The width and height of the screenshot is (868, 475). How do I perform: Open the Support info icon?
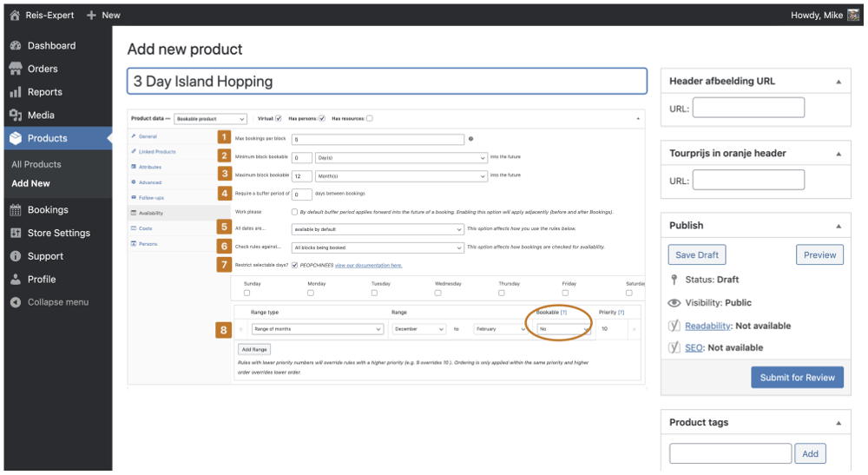(x=16, y=256)
